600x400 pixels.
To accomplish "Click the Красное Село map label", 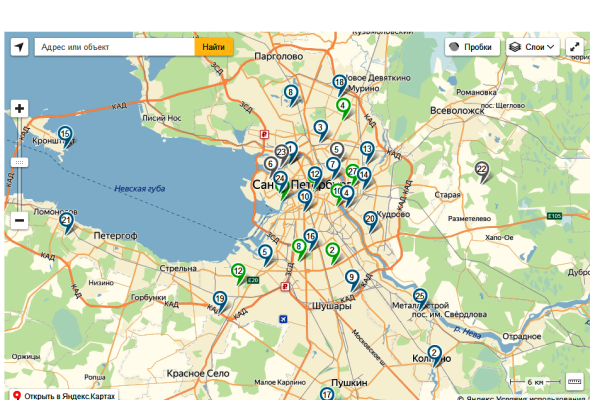I will pyautogui.click(x=198, y=373).
